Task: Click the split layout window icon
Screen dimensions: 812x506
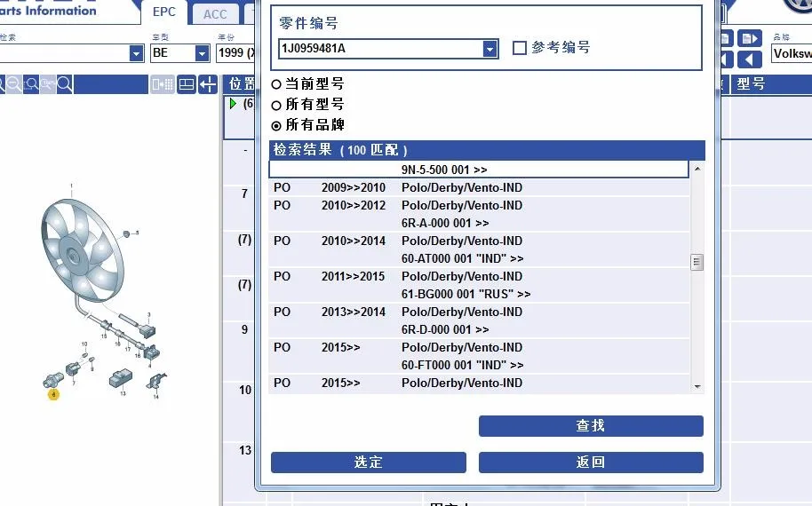Action: [x=186, y=84]
